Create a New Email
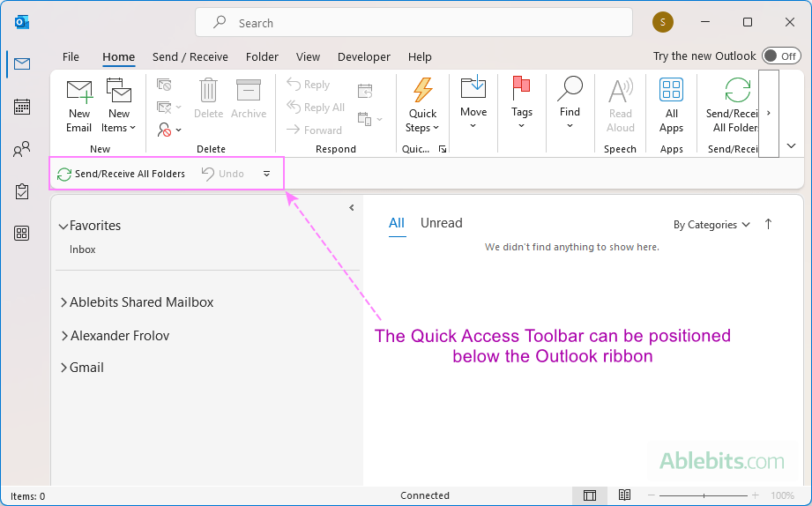Image resolution: width=812 pixels, height=506 pixels. (79, 106)
